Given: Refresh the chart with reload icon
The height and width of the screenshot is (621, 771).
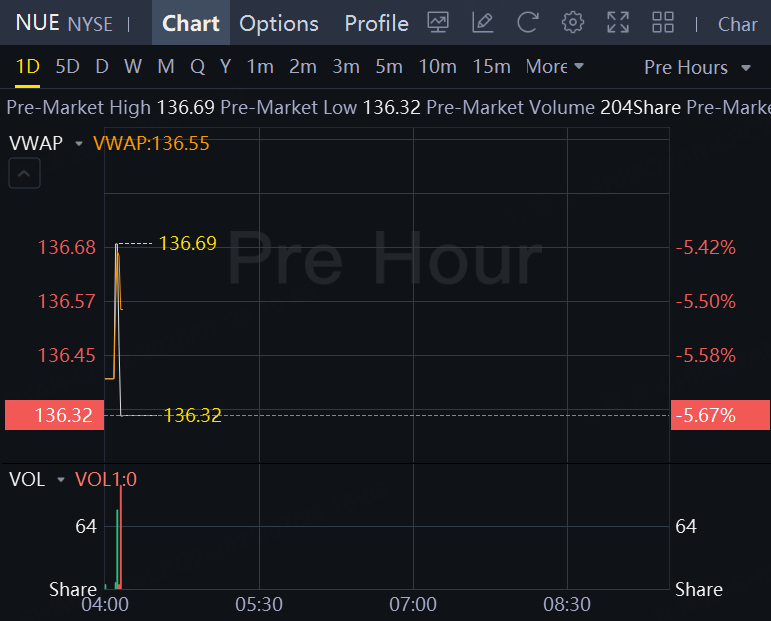Looking at the screenshot, I should tap(527, 22).
